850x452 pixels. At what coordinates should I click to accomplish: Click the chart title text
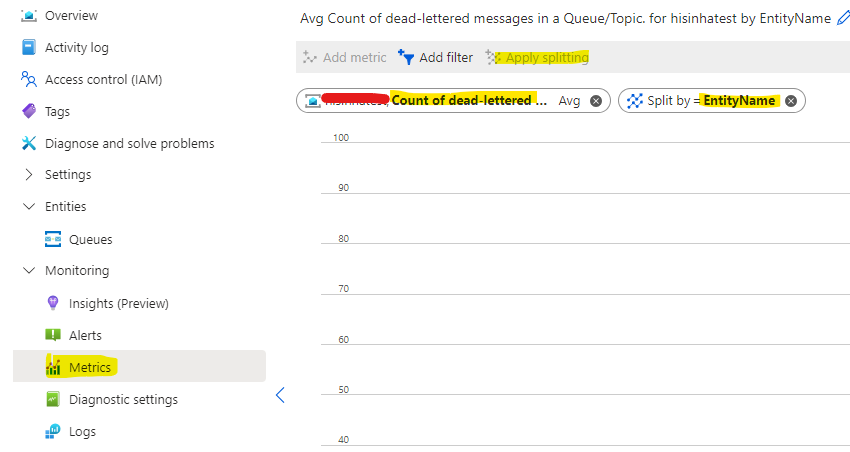565,18
